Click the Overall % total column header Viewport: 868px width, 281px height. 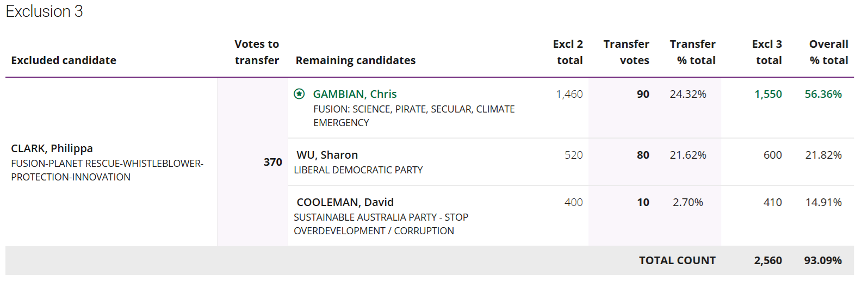828,52
